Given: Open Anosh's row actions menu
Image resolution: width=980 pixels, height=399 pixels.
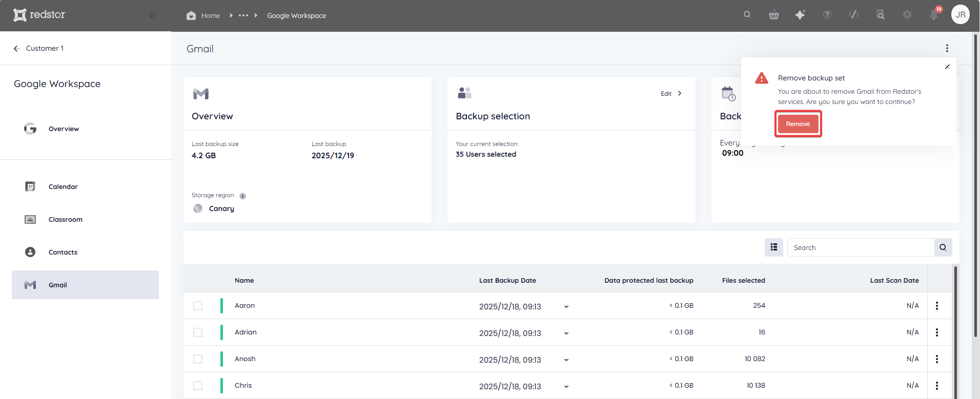Looking at the screenshot, I should [937, 359].
